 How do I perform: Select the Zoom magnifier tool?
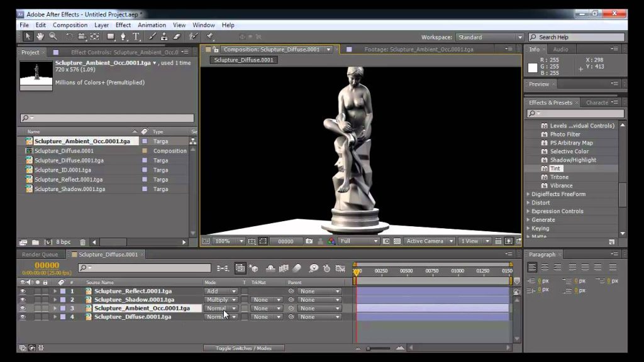tap(53, 36)
